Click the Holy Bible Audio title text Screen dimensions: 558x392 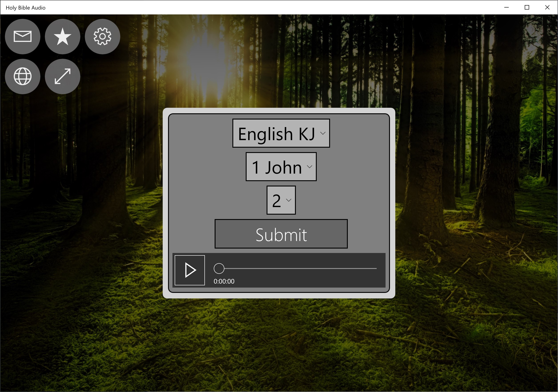pos(26,8)
